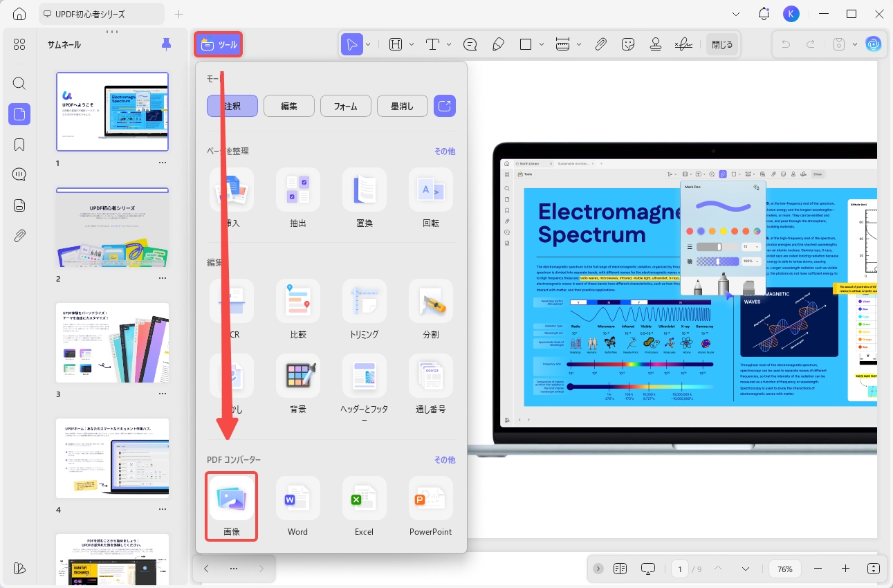Open the UPDF AI assistant icon

click(874, 44)
